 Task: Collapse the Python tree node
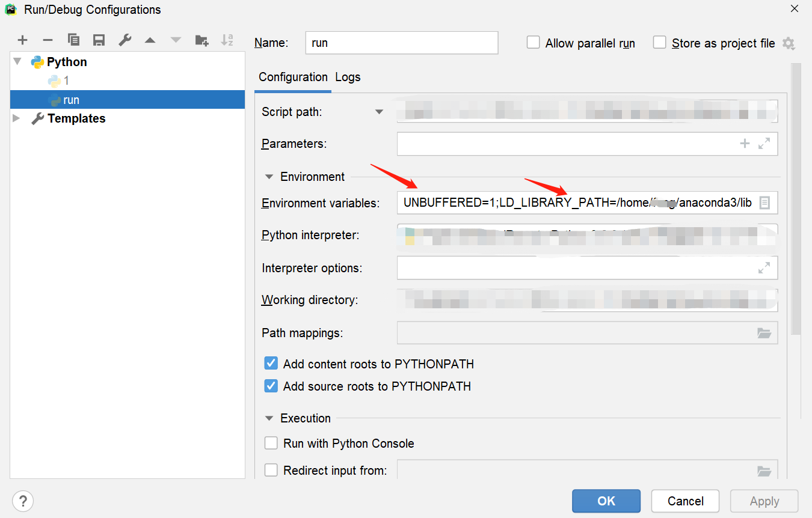click(17, 61)
